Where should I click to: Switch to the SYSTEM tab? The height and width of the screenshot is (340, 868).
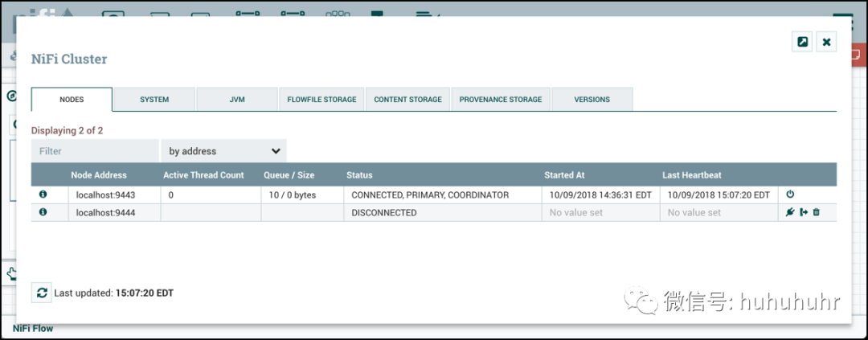click(154, 100)
